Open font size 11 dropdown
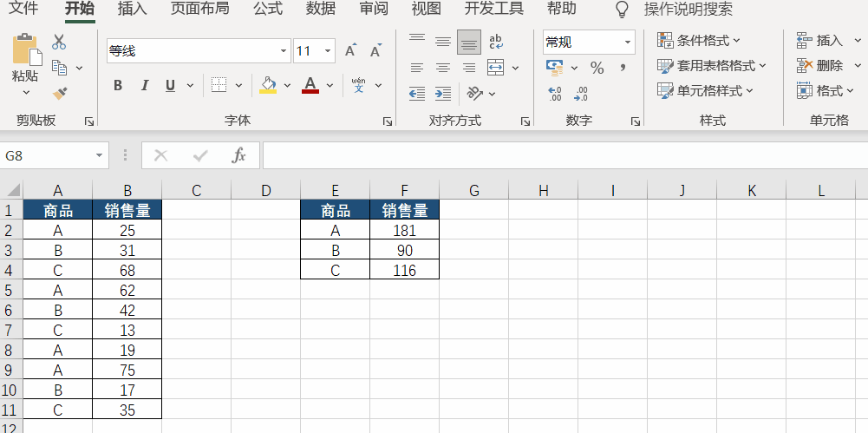Image resolution: width=868 pixels, height=433 pixels. pos(327,51)
